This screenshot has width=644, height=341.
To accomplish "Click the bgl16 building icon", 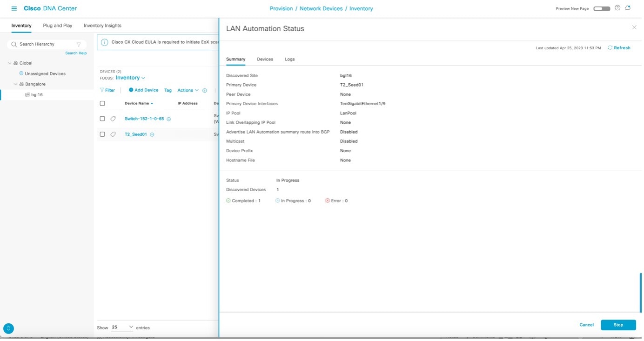I will (x=27, y=94).
